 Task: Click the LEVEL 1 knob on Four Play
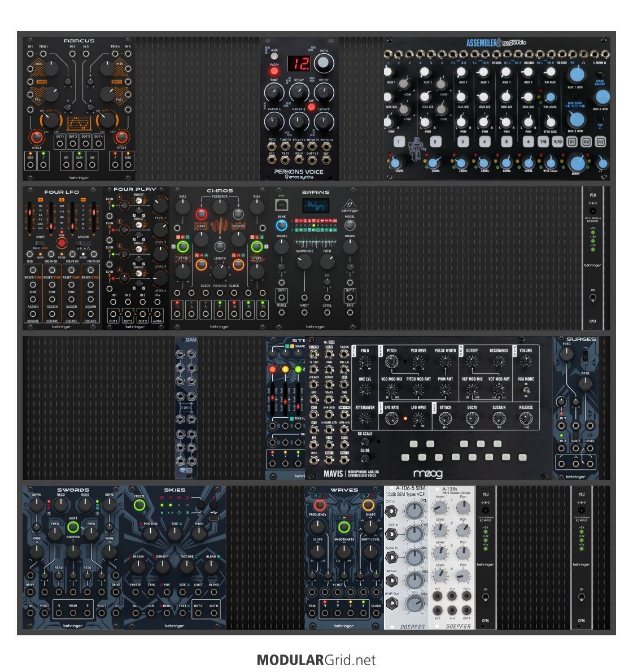pyautogui.click(x=160, y=206)
